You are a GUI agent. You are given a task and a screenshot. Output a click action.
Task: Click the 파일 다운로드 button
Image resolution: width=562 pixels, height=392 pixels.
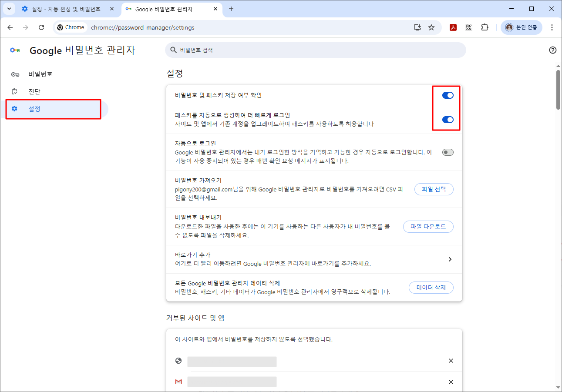(x=428, y=227)
